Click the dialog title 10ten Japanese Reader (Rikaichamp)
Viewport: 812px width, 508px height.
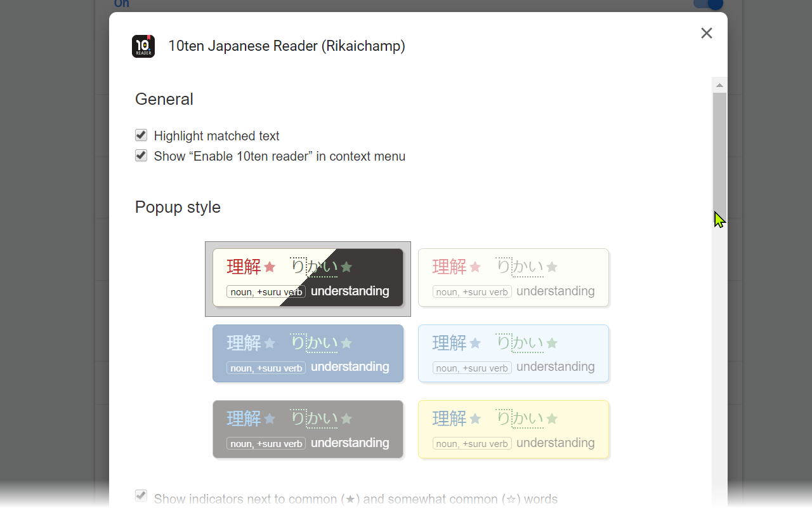(x=287, y=46)
